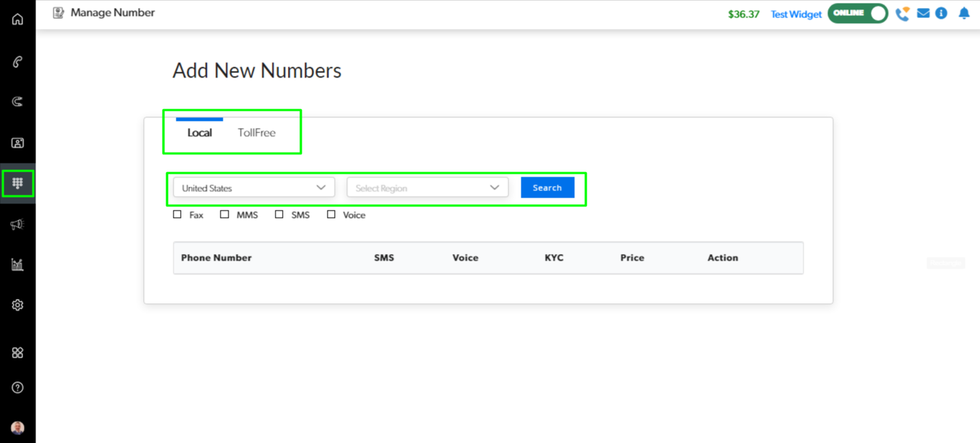The image size is (980, 443).
Task: Select the Local tab
Action: coord(200,132)
